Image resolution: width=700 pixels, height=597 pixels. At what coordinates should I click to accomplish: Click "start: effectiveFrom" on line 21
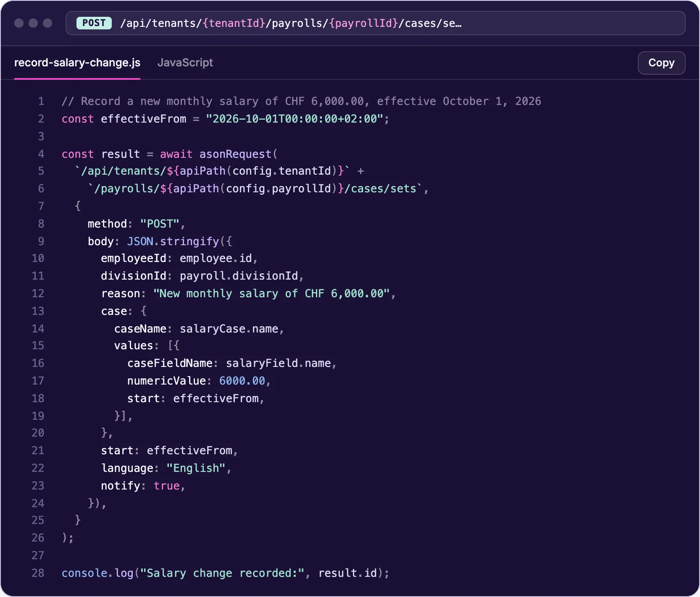[167, 450]
